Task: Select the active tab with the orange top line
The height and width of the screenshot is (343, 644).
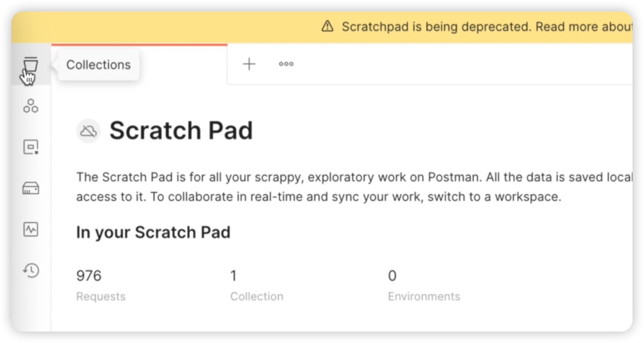Action: pos(139,64)
